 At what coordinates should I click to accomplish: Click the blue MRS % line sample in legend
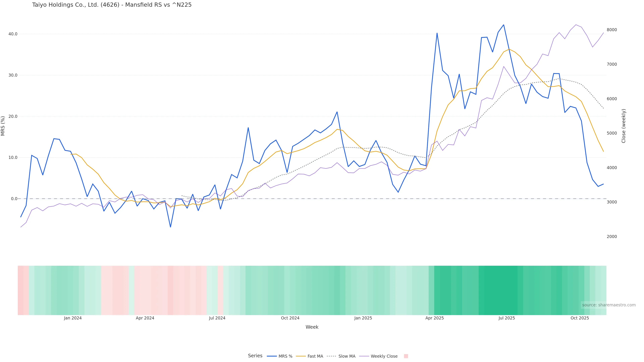272,356
